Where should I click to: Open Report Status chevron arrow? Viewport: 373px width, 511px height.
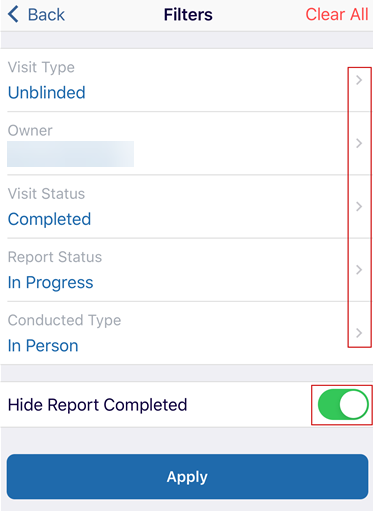coord(359,270)
